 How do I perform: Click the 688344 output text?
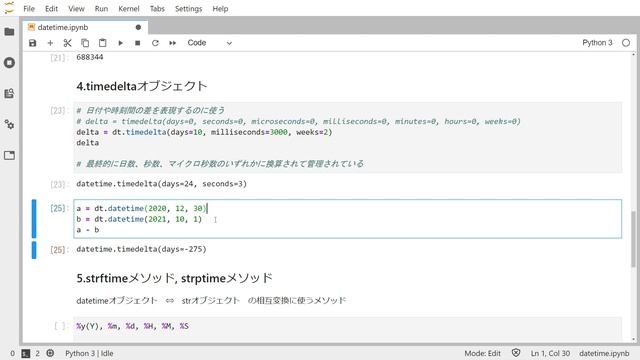pos(90,57)
